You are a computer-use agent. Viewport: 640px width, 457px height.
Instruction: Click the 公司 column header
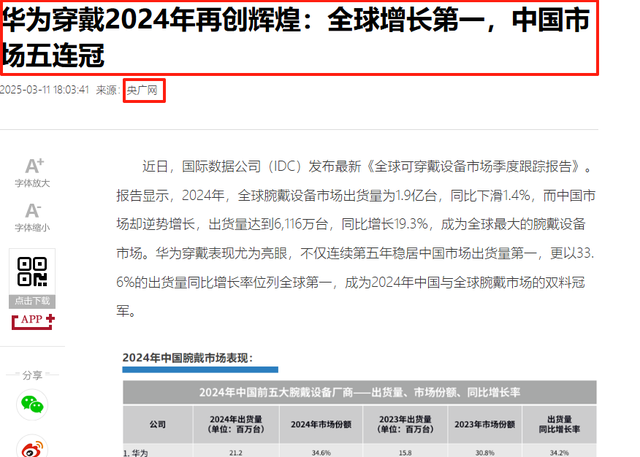pos(158,424)
